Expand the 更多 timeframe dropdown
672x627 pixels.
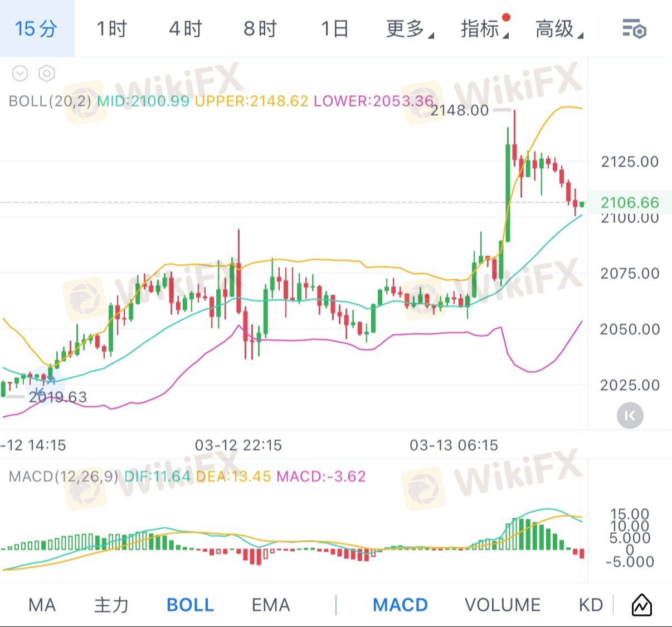[x=410, y=29]
